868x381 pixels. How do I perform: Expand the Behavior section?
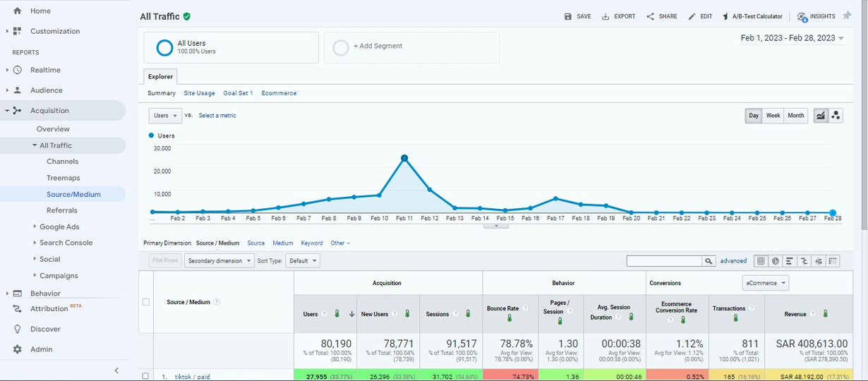pos(6,294)
